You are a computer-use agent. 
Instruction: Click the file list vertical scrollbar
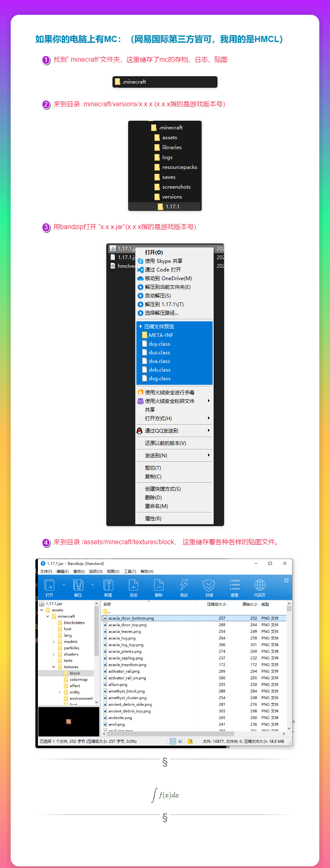click(289, 666)
